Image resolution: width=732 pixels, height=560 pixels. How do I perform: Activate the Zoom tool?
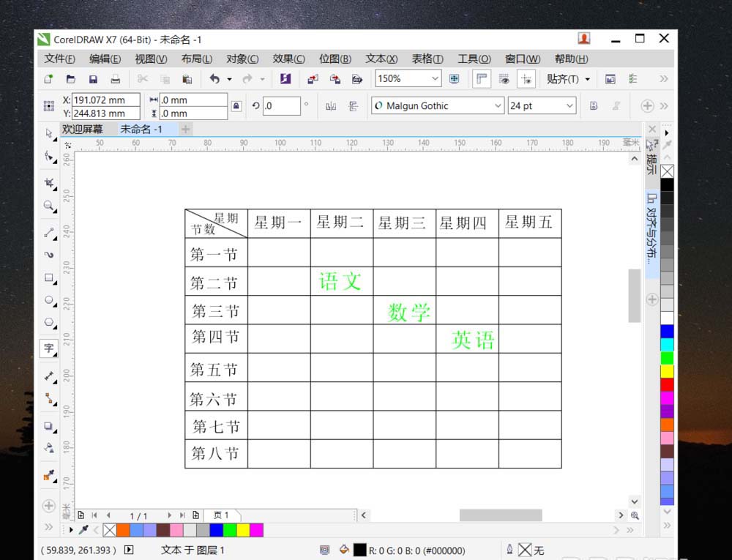point(48,206)
